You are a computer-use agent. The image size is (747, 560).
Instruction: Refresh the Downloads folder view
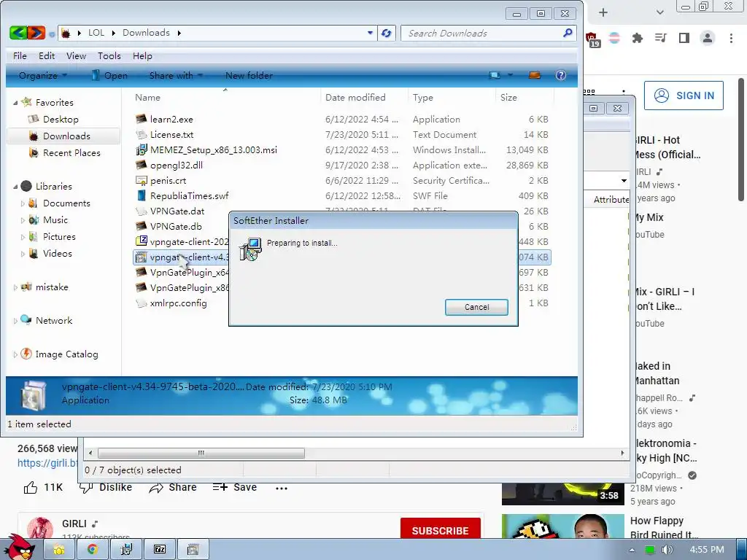tap(387, 33)
